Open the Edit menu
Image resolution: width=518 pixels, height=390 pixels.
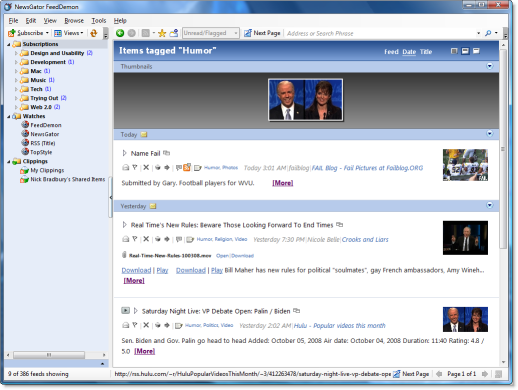[31, 21]
